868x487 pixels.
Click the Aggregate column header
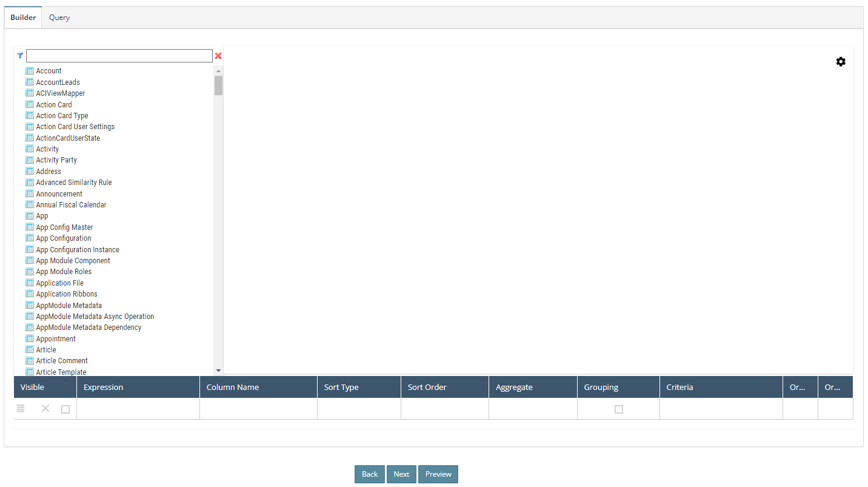[533, 387]
